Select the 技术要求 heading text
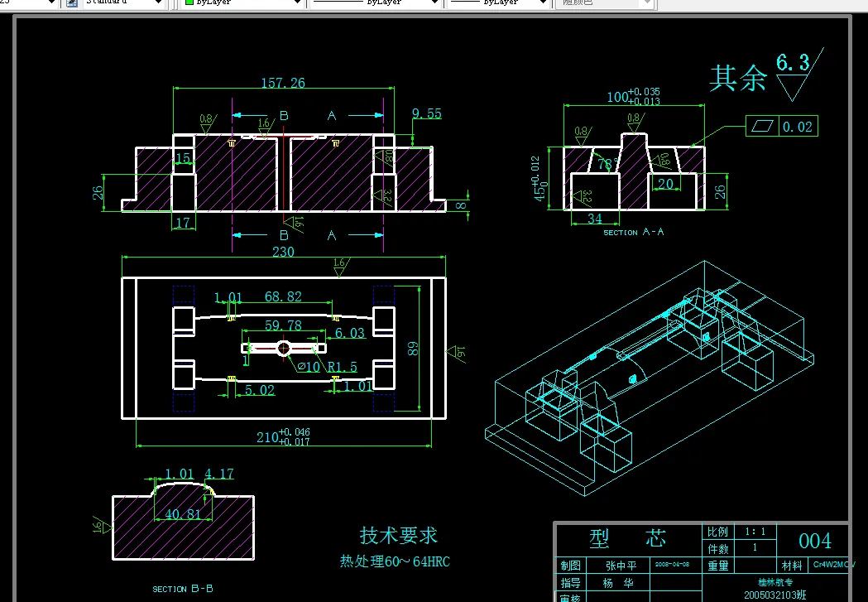 (398, 536)
